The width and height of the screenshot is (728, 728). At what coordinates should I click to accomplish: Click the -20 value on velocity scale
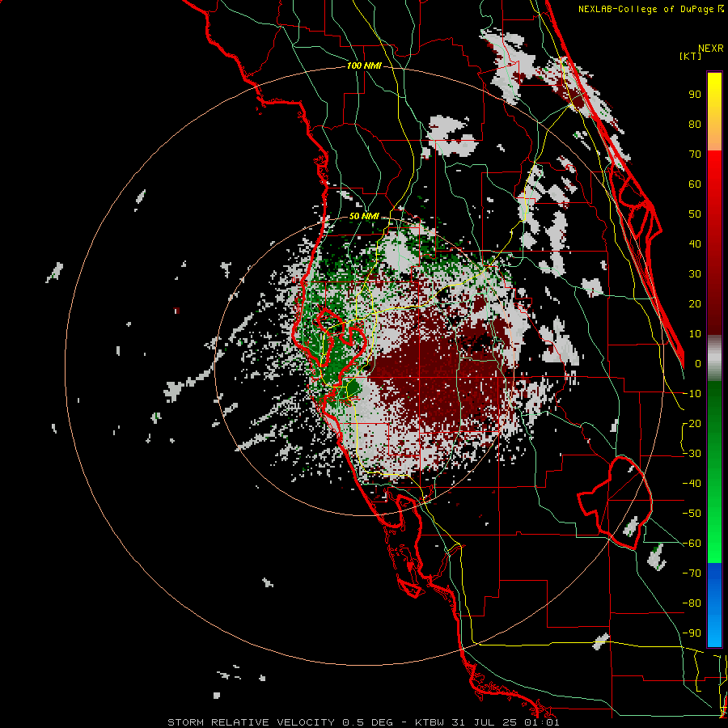(x=692, y=424)
